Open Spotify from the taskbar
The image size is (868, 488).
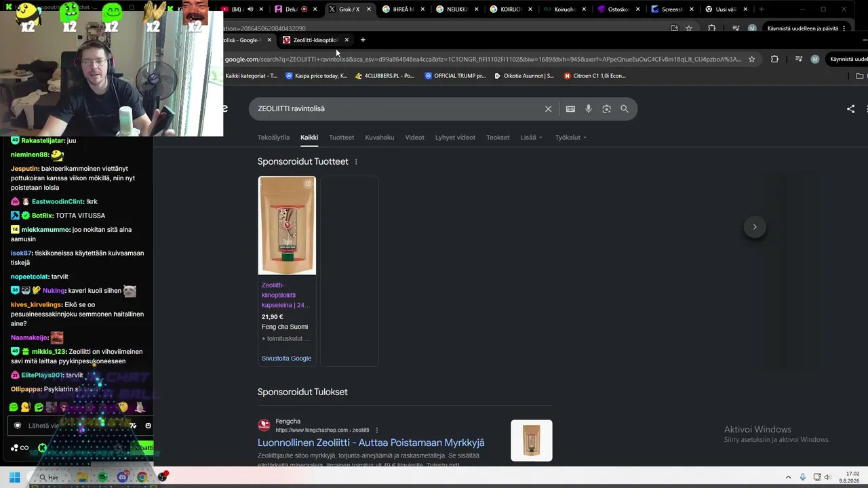(x=102, y=477)
